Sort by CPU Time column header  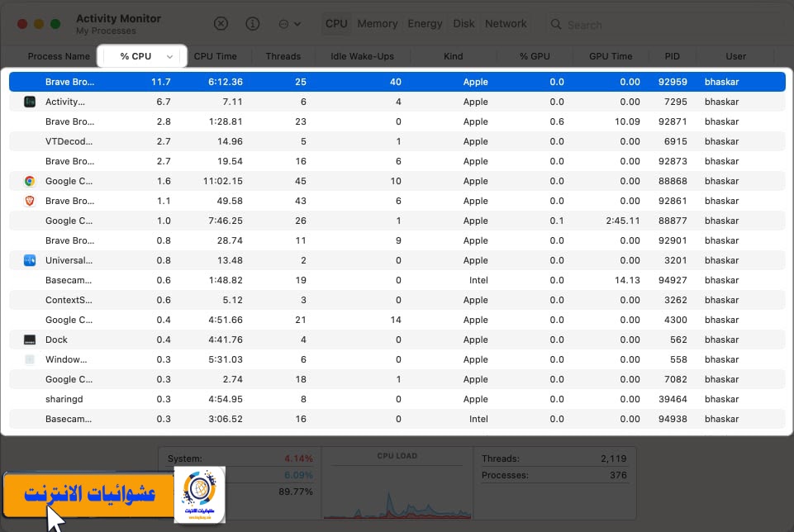point(215,56)
